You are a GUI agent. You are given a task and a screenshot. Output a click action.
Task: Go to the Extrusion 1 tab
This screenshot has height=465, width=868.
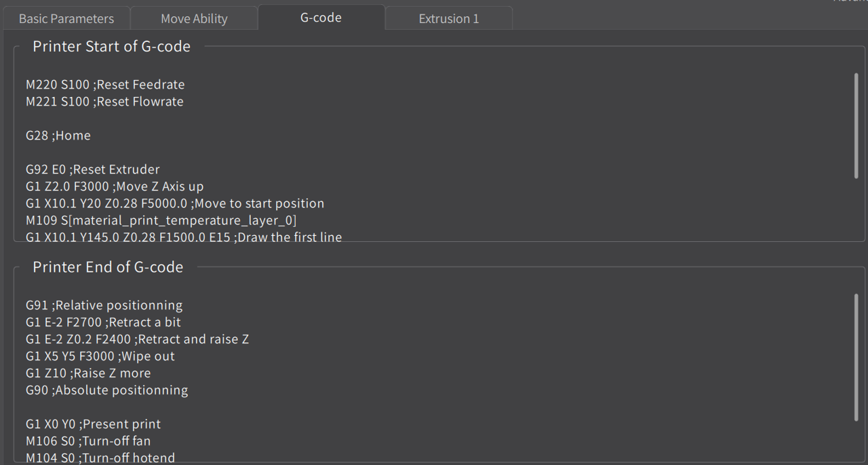[x=449, y=18]
